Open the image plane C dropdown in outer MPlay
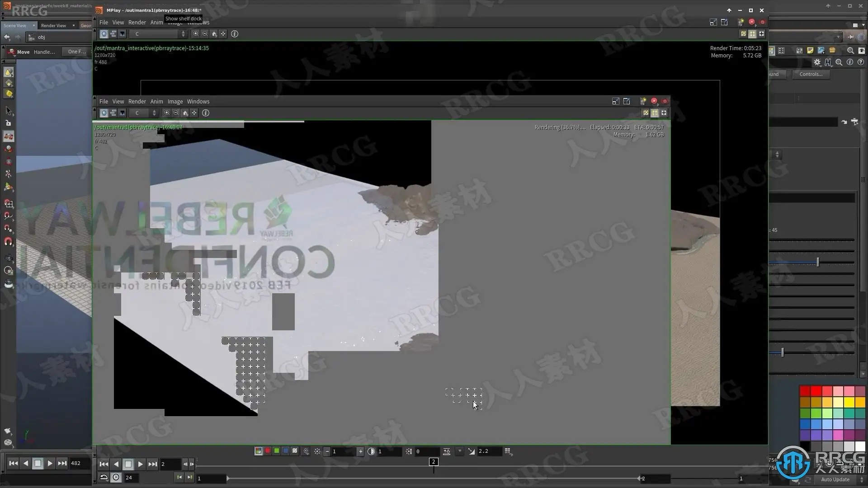Viewport: 868px width, 488px height. 158,34
